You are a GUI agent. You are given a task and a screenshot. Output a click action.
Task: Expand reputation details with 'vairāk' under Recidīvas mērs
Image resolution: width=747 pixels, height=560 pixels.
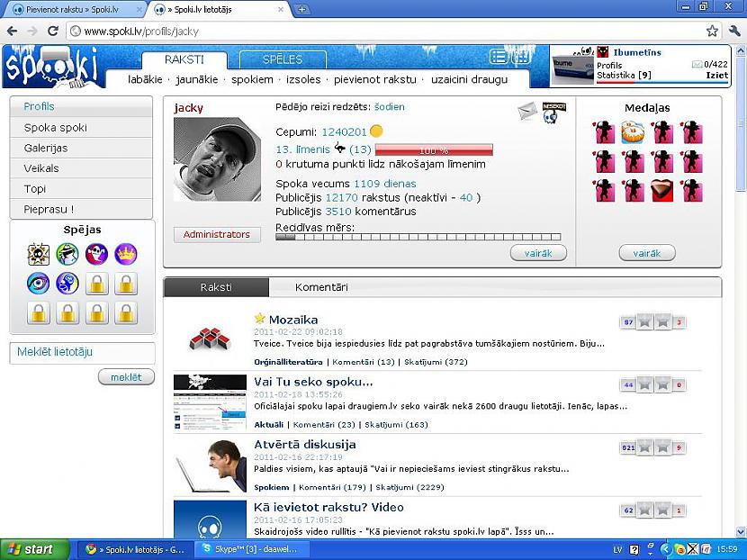538,253
